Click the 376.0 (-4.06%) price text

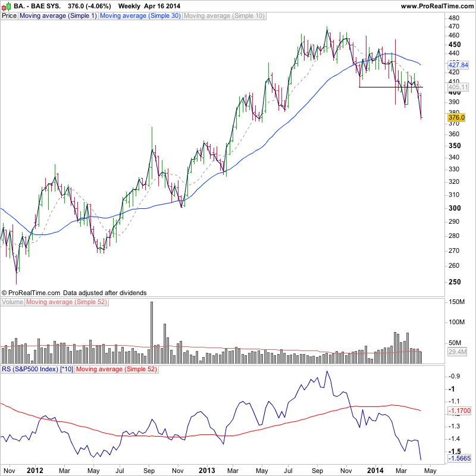coord(89,6)
